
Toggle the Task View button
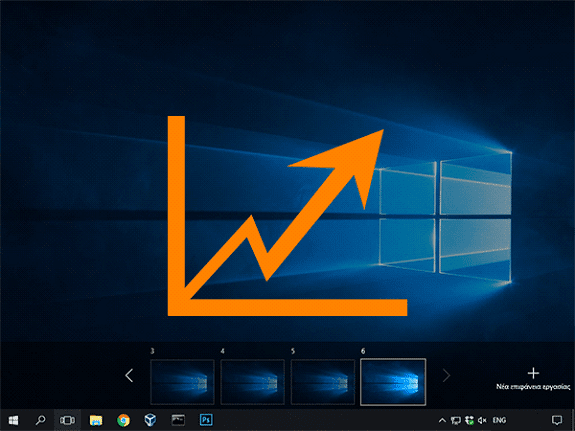point(67,420)
